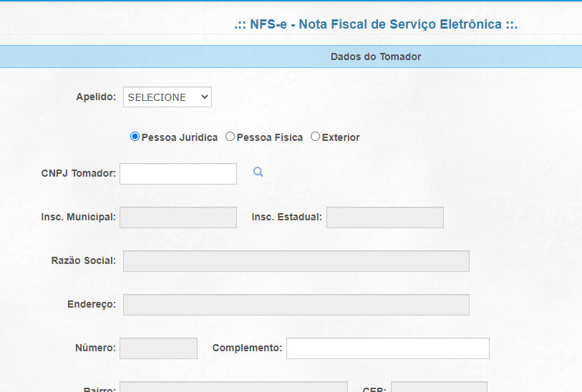
Task: Select the Exterior radio option
Action: point(315,137)
